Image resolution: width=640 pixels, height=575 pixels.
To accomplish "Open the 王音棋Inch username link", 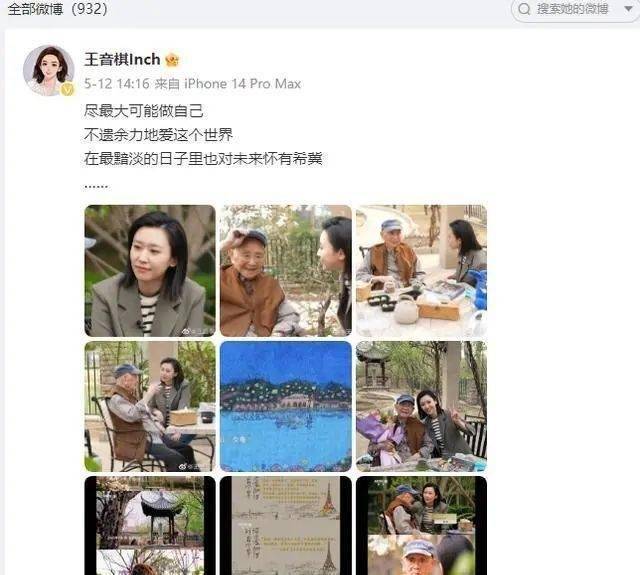I will click(x=122, y=60).
